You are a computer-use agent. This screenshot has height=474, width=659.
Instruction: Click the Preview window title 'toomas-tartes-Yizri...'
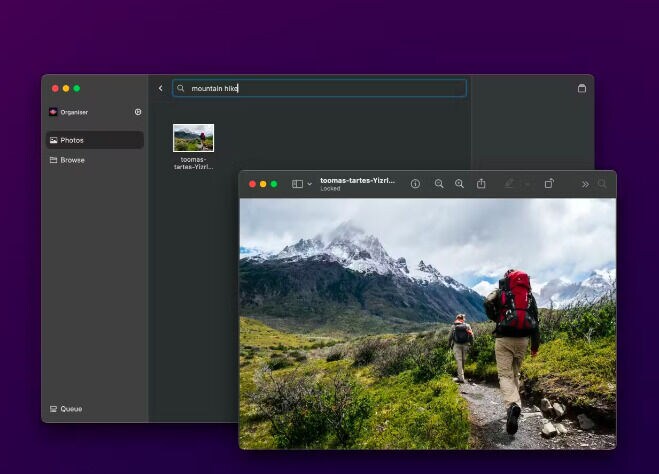pyautogui.click(x=357, y=181)
